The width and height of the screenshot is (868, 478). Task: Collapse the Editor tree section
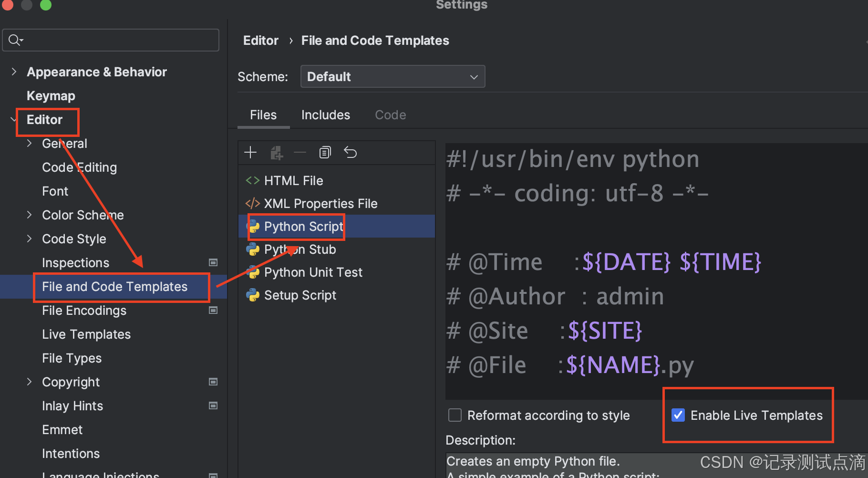coord(13,119)
